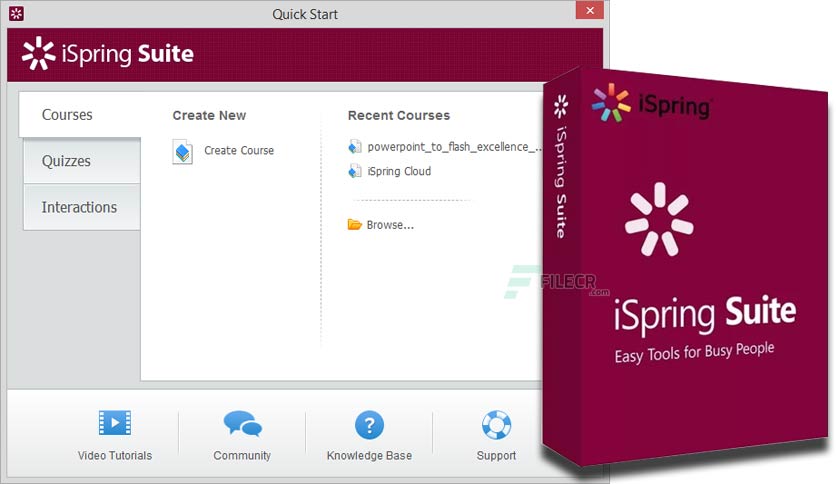Open recent course powerpoint_to_flash_excellence
836x484 pixels.
tap(454, 147)
